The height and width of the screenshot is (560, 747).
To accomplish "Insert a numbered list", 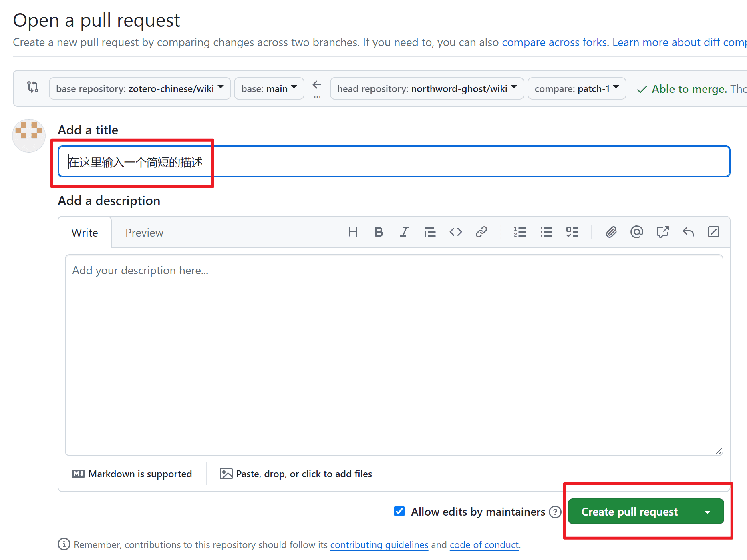I will tap(520, 232).
